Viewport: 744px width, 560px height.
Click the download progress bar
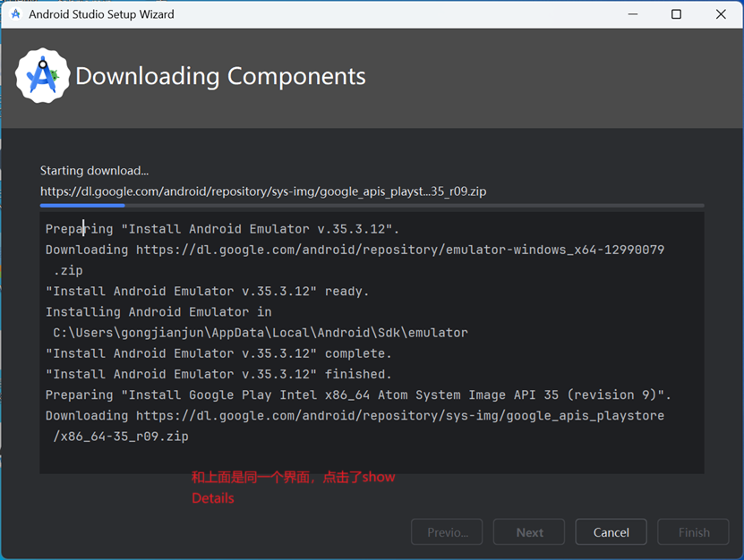point(372,206)
